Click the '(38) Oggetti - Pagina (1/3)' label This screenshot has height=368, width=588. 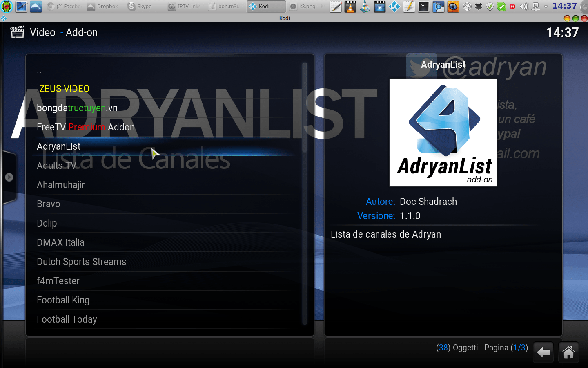[x=482, y=348]
